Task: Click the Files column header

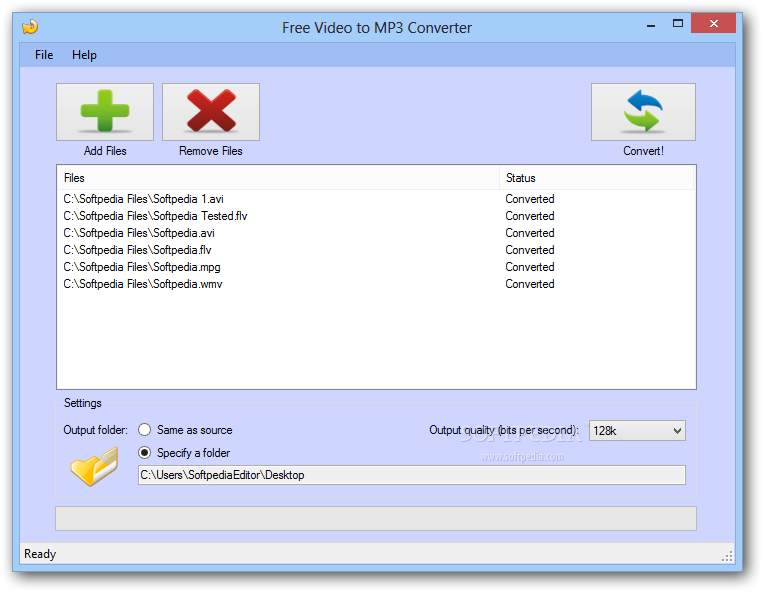Action: 278,178
